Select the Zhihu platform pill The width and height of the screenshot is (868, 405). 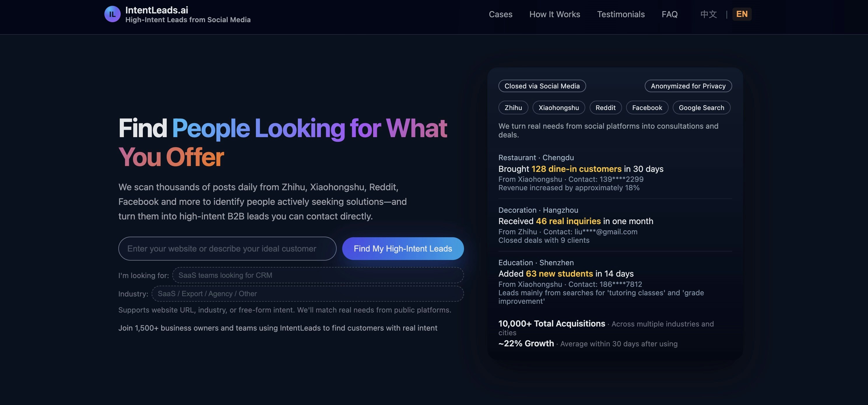coord(513,108)
